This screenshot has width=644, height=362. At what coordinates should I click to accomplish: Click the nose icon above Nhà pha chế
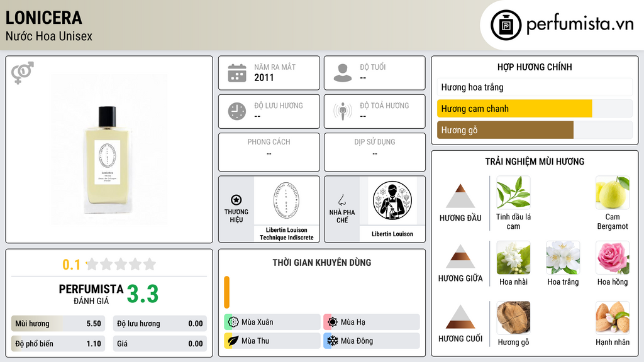tap(341, 200)
